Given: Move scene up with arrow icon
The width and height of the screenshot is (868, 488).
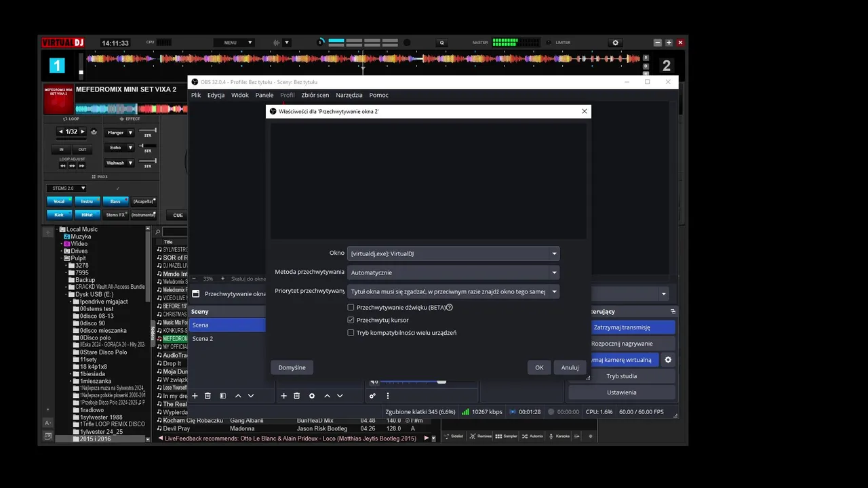Looking at the screenshot, I should tap(238, 396).
